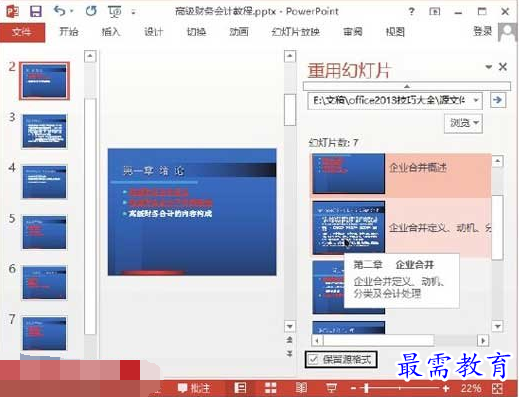Switch to the 动画 tab

[239, 32]
